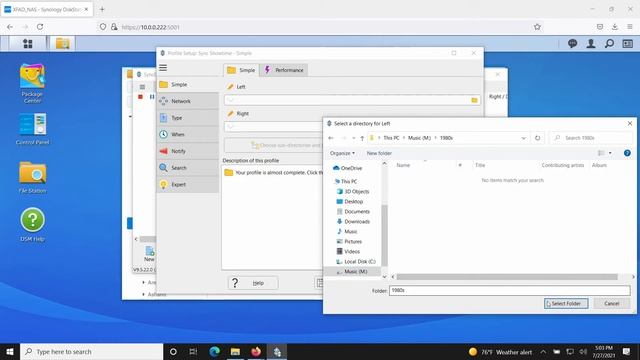
Task: Save to Pocket icon in Firefox
Action: (x=600, y=27)
